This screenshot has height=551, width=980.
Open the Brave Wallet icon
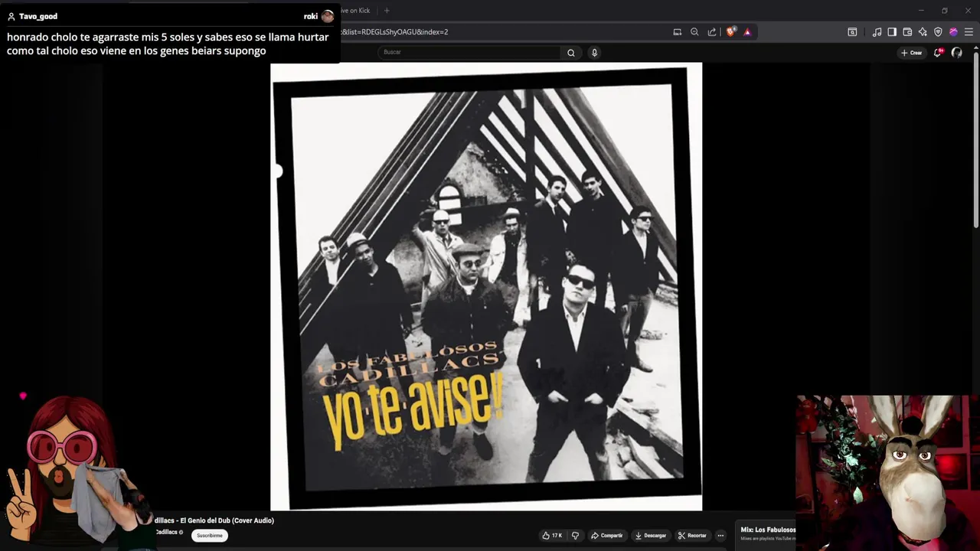[x=907, y=32]
